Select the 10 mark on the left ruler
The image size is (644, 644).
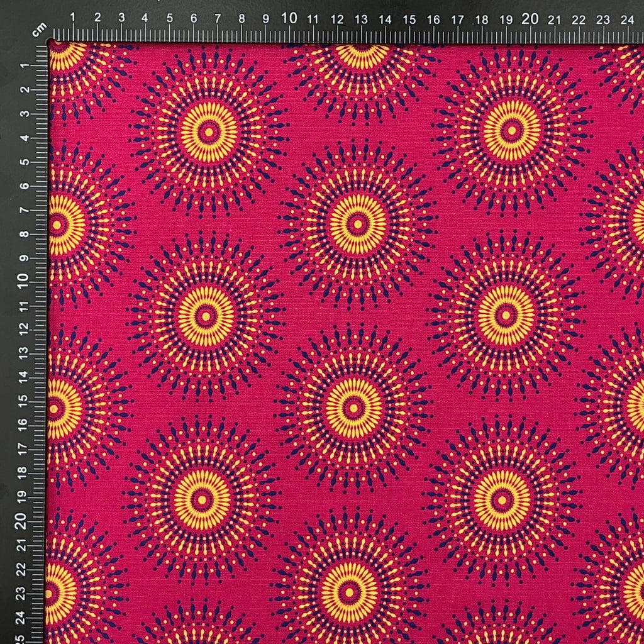point(23,280)
